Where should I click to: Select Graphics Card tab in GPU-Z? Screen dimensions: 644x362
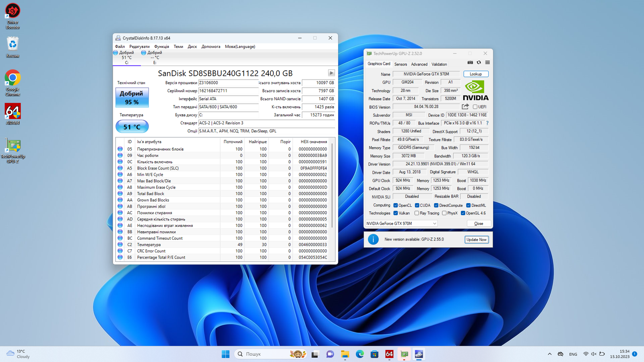pyautogui.click(x=379, y=64)
